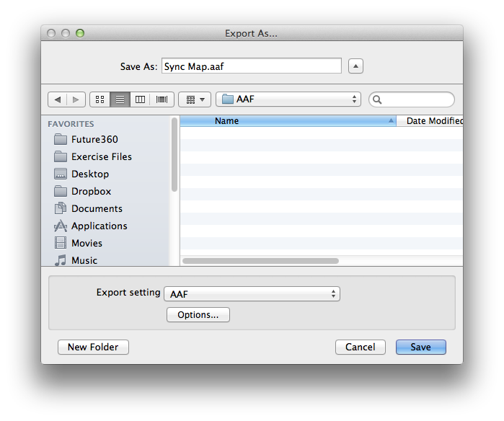Image resolution: width=504 pixels, height=421 pixels.
Task: Open the Export setting dropdown
Action: click(x=252, y=293)
